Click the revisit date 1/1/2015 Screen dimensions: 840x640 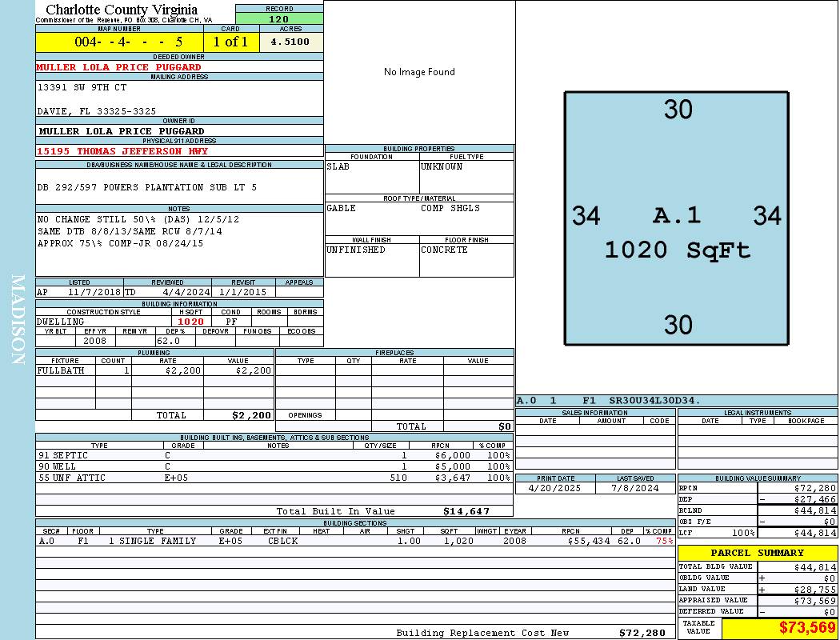pos(242,293)
